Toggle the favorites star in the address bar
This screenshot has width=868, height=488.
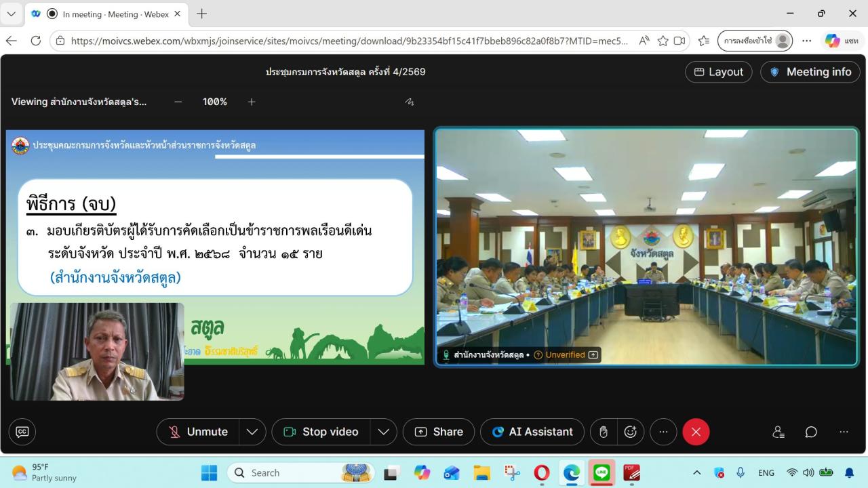pos(663,41)
